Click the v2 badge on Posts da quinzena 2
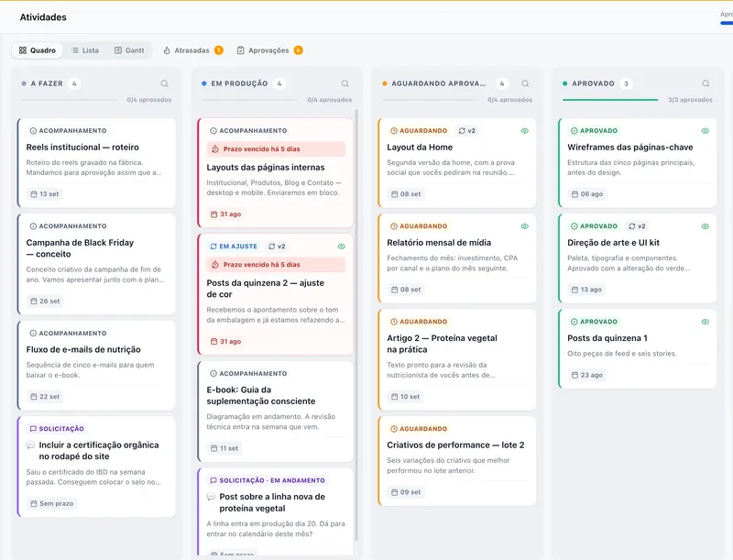This screenshot has height=560, width=733. click(x=277, y=247)
